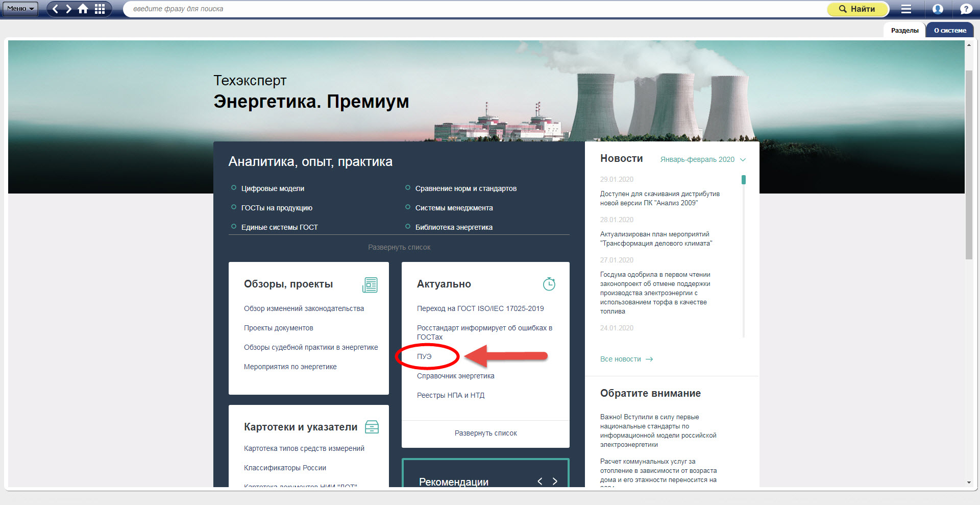Open the ПУЭ link
The image size is (980, 505).
(x=424, y=356)
